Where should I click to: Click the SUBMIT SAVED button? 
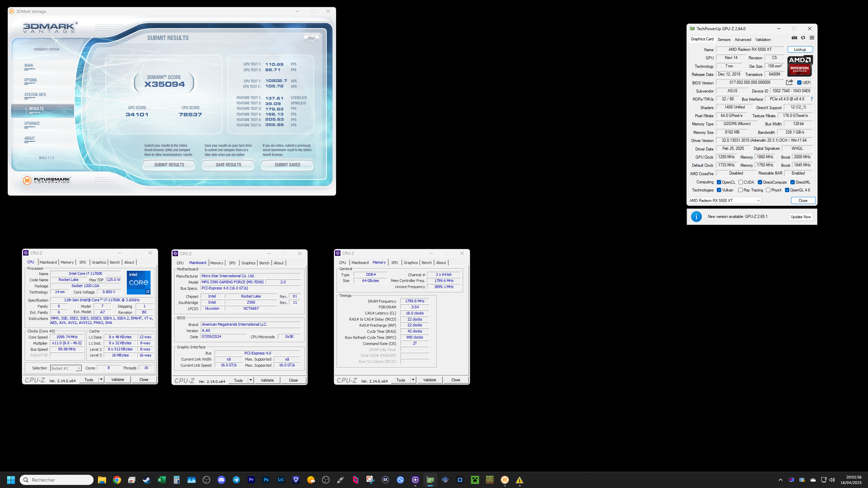287,165
